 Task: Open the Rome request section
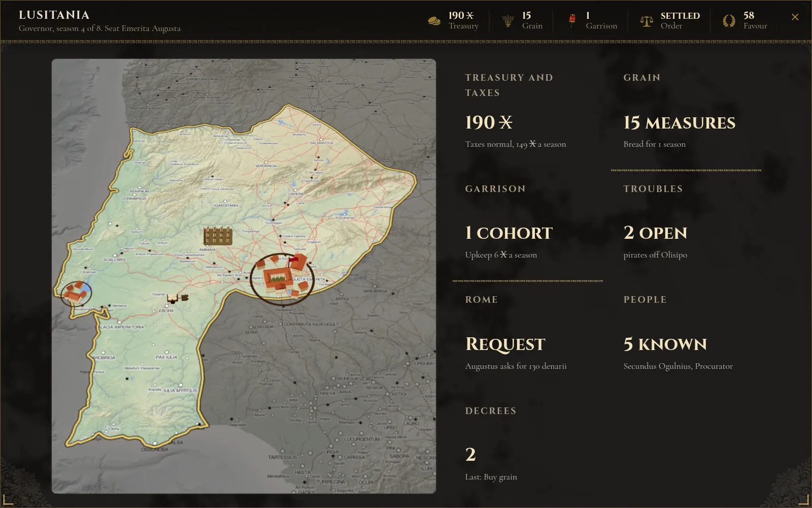coord(528,337)
